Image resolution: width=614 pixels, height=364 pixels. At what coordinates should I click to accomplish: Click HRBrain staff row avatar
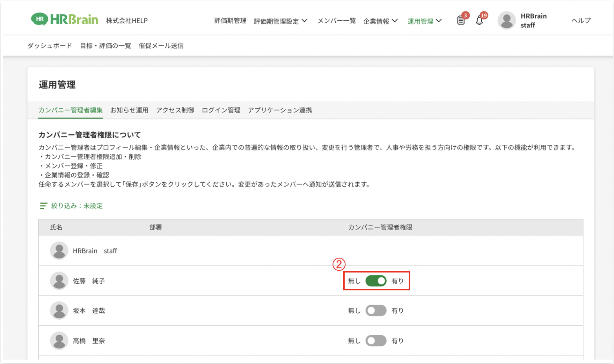click(x=59, y=251)
